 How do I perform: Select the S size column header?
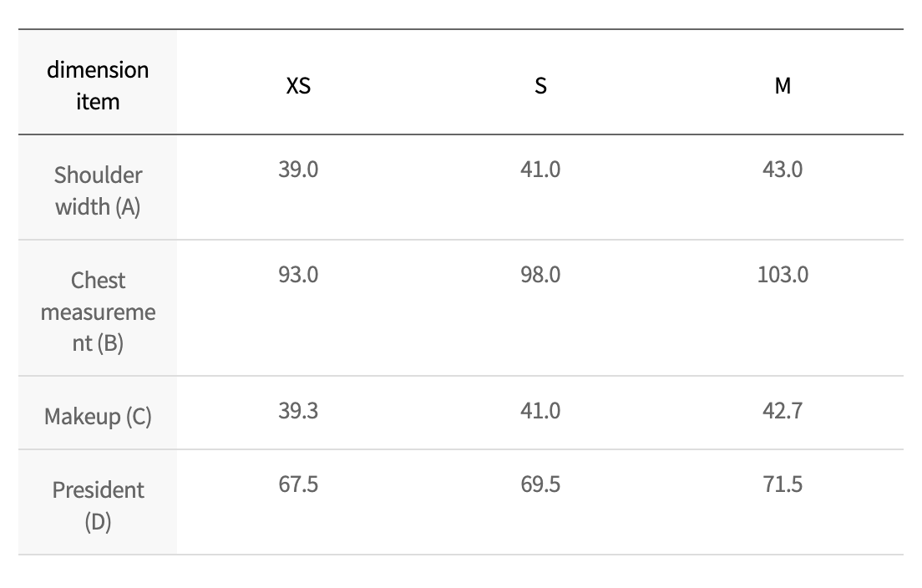tap(540, 85)
